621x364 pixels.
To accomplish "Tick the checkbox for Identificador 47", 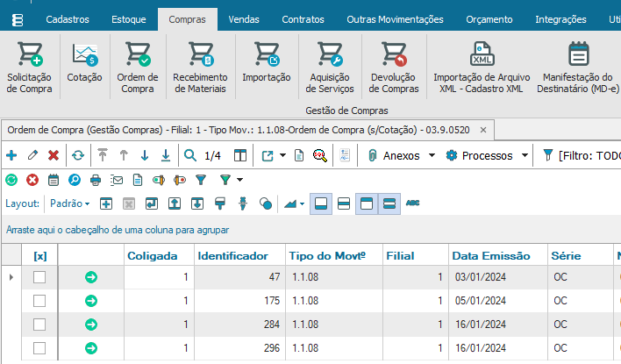I will (x=39, y=277).
